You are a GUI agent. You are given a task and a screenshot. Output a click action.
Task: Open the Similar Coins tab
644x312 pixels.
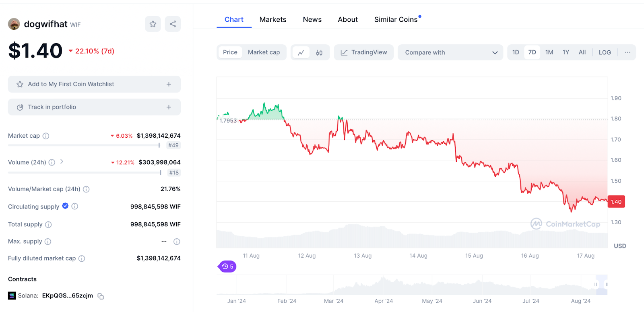pos(396,19)
